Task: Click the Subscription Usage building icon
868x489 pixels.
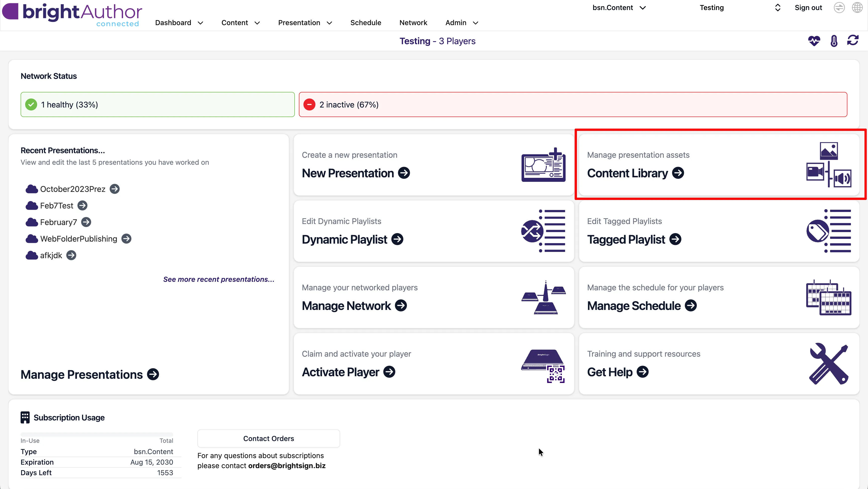Action: 25,417
